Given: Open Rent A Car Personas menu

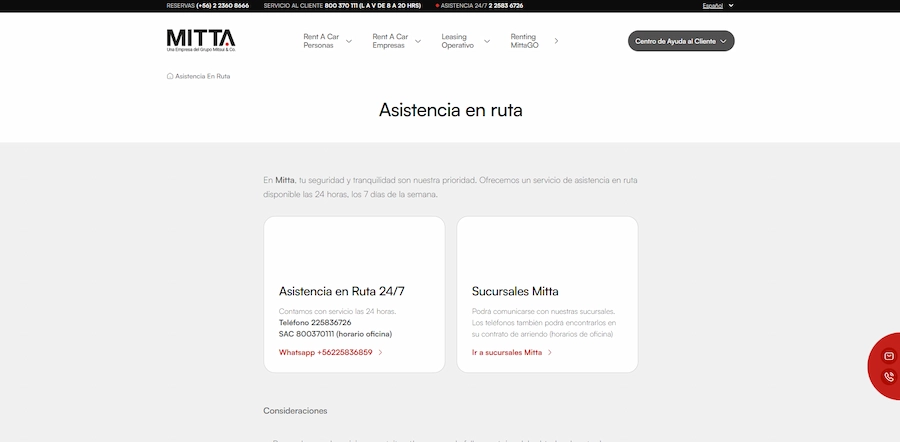Looking at the screenshot, I should [321, 41].
